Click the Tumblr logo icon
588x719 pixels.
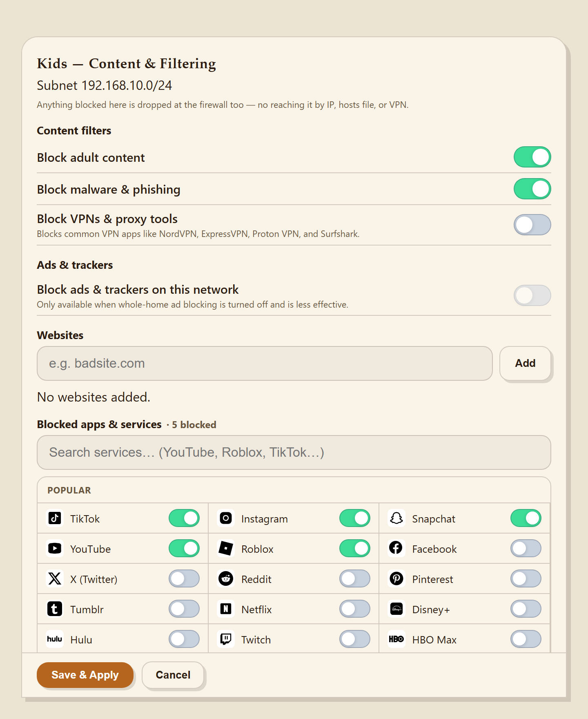[55, 609]
